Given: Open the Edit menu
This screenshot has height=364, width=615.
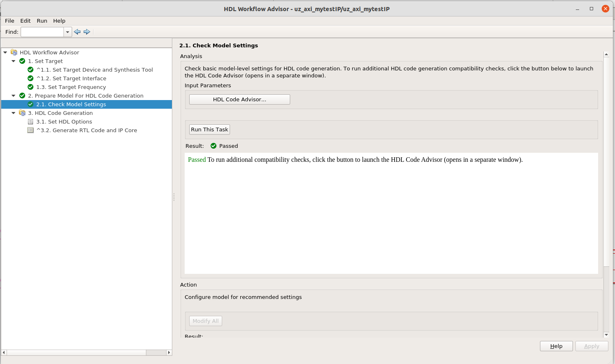Looking at the screenshot, I should pos(25,21).
